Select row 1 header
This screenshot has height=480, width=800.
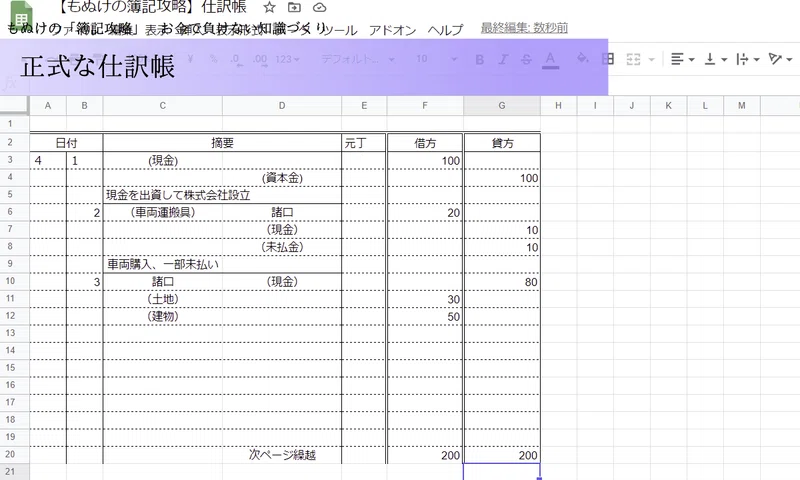pyautogui.click(x=10, y=123)
